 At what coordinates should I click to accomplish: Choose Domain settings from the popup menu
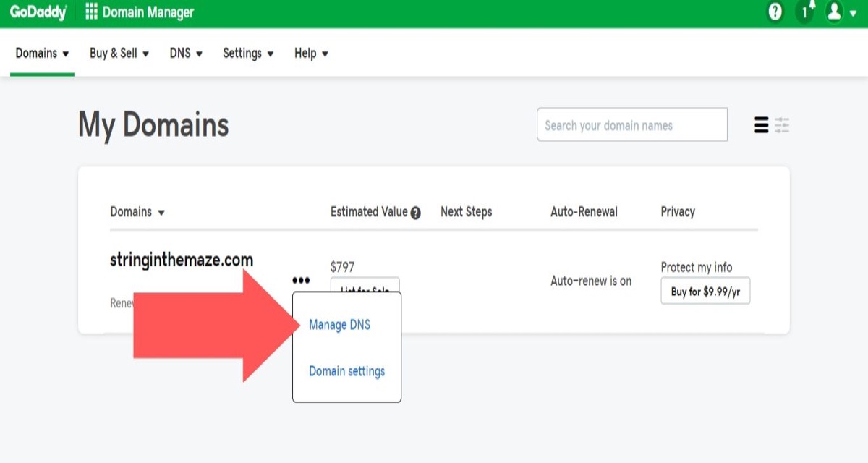point(346,371)
